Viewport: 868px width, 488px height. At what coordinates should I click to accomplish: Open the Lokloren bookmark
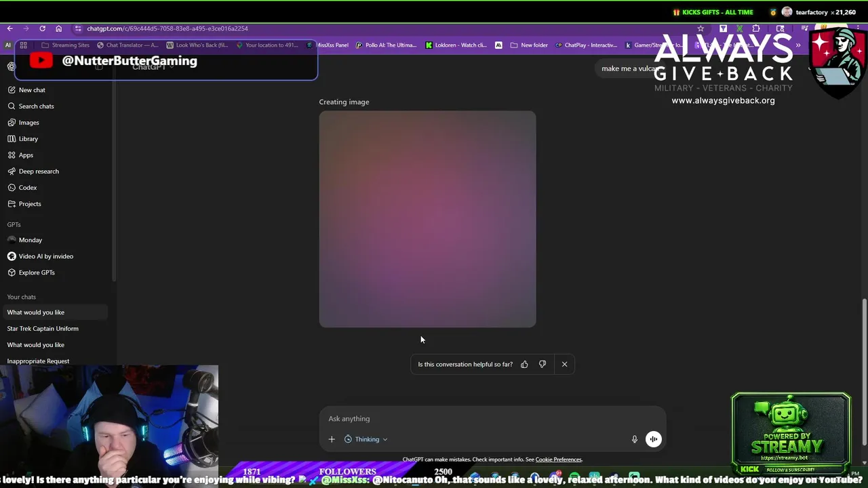click(x=456, y=45)
